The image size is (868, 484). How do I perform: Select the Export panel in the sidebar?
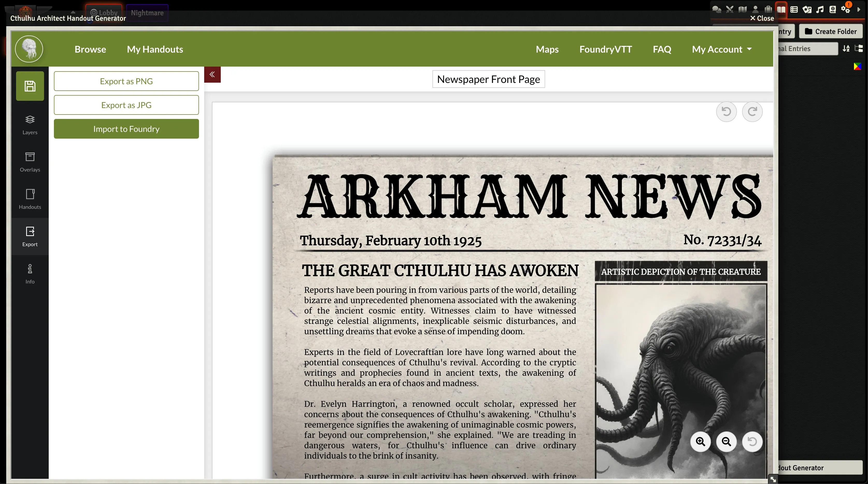click(x=30, y=237)
